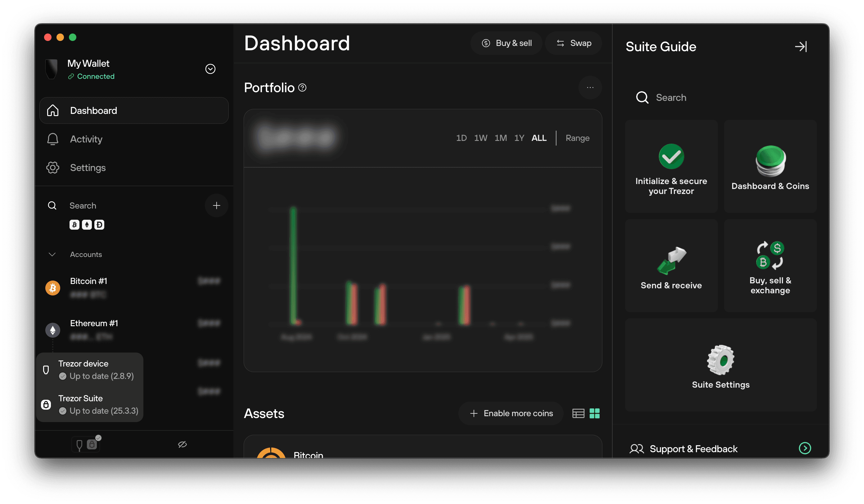Expand the My Wallet dropdown
The height and width of the screenshot is (504, 864).
[210, 69]
